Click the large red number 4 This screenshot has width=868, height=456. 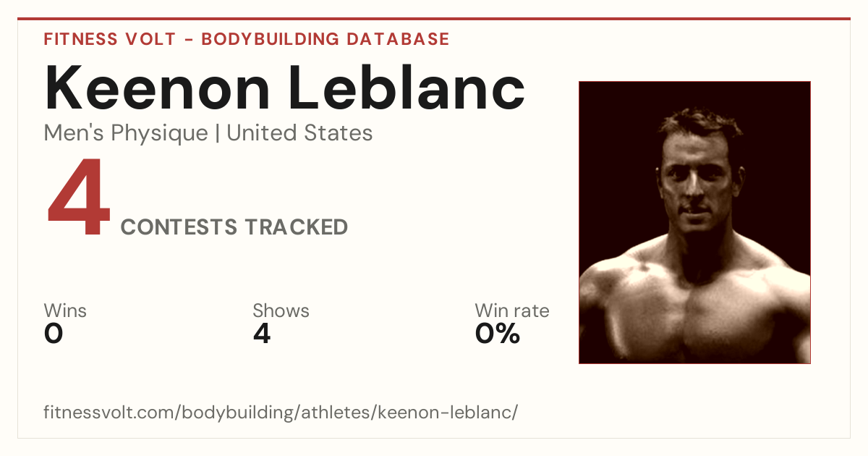pos(79,198)
